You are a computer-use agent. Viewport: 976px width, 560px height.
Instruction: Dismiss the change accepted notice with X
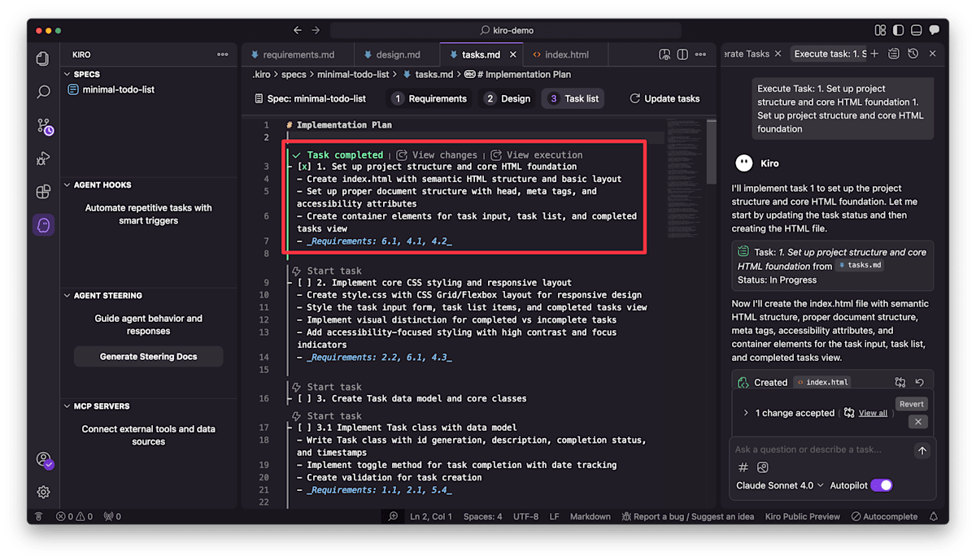[917, 422]
